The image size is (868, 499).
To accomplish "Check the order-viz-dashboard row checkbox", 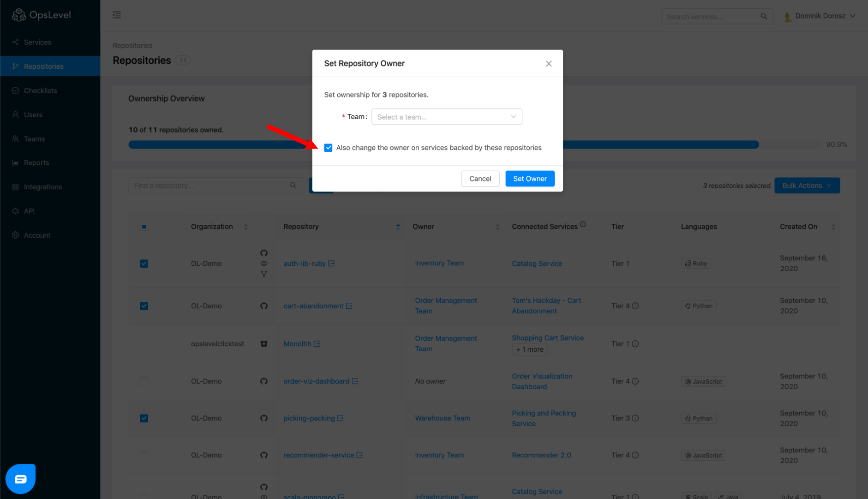I will (144, 381).
